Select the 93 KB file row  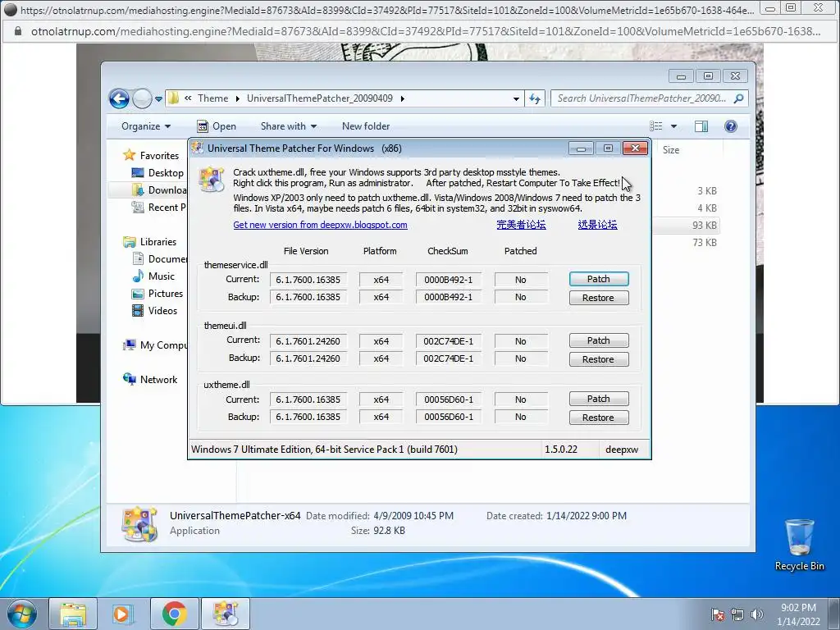[686, 226]
